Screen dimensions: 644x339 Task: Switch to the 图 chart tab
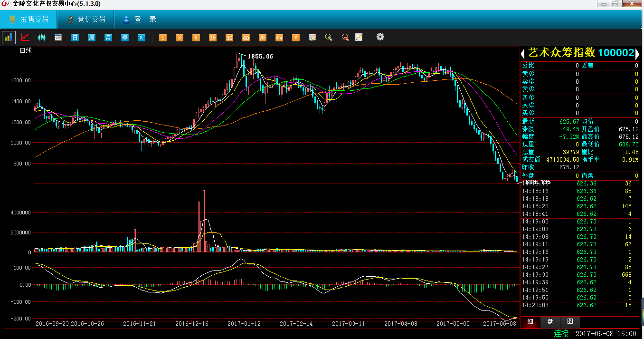tap(570, 322)
